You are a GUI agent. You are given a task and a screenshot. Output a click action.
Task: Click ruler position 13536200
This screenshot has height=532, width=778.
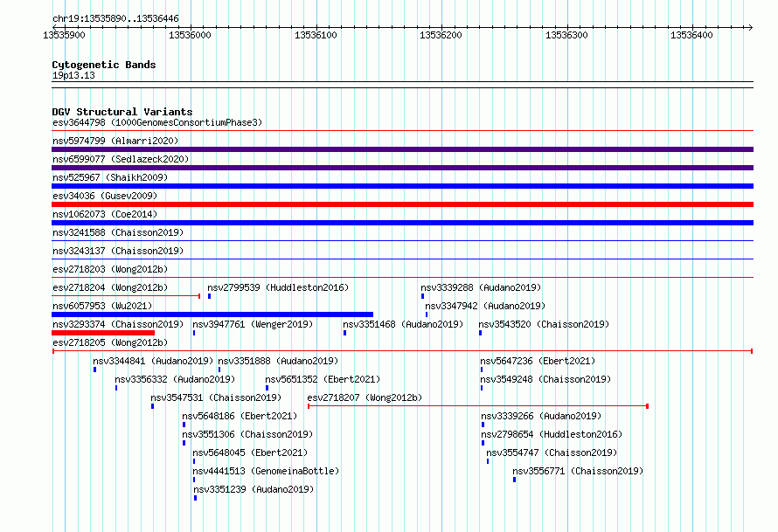[x=441, y=35]
